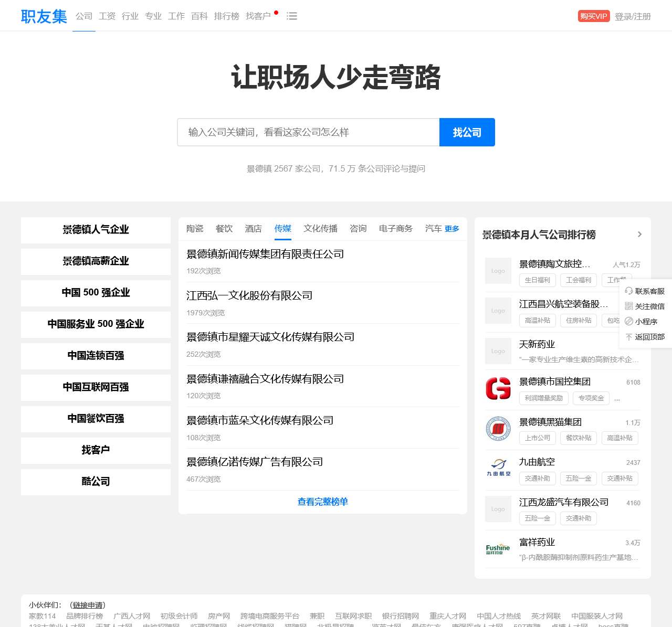
Task: Open 工作 nav menu
Action: 176,16
